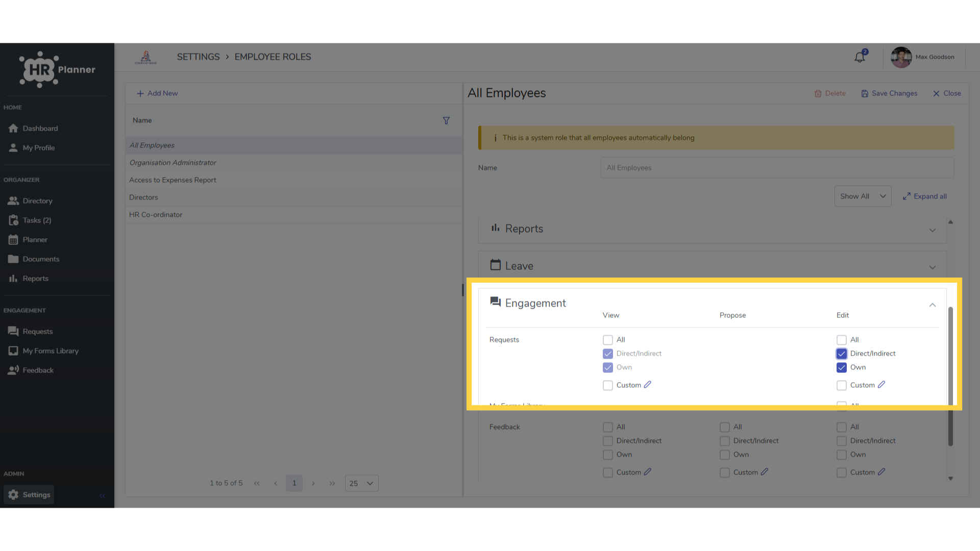Check Custom view box for Requests
The image size is (980, 551).
[x=607, y=385]
